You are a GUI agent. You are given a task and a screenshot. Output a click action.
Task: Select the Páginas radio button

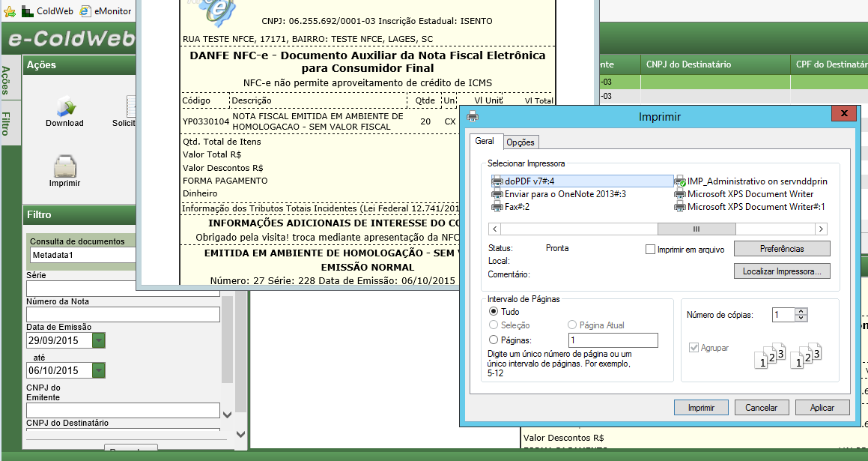coord(494,340)
